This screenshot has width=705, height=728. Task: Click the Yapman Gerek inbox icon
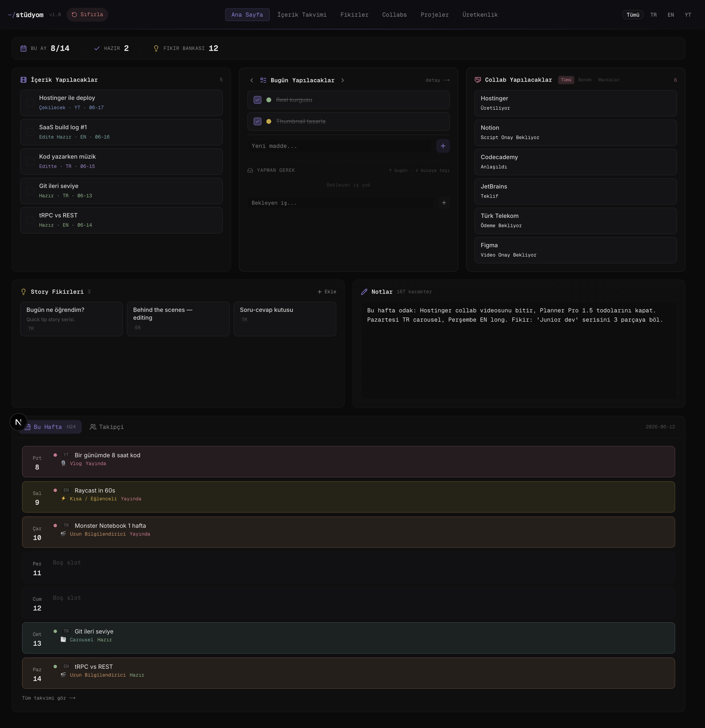(x=250, y=170)
